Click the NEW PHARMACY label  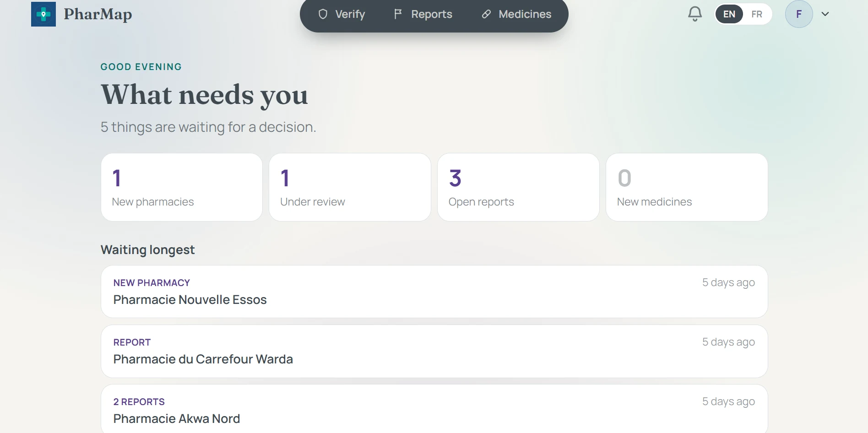pyautogui.click(x=152, y=283)
